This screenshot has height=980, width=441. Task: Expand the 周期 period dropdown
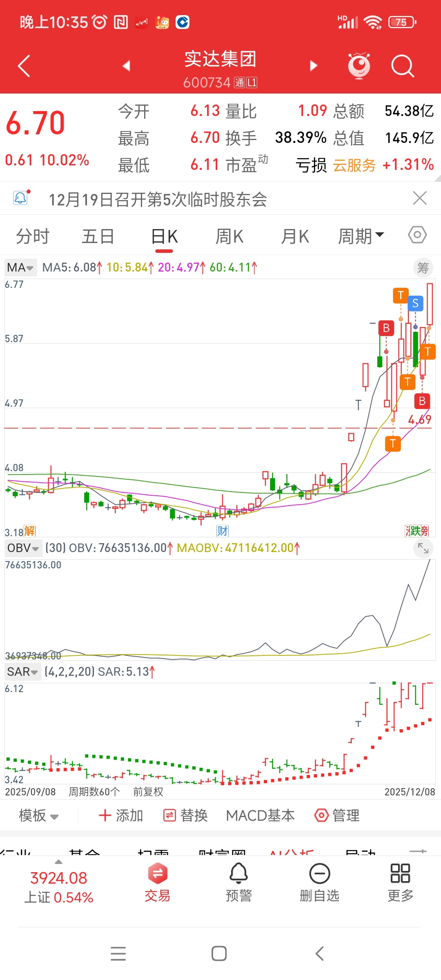(x=361, y=236)
